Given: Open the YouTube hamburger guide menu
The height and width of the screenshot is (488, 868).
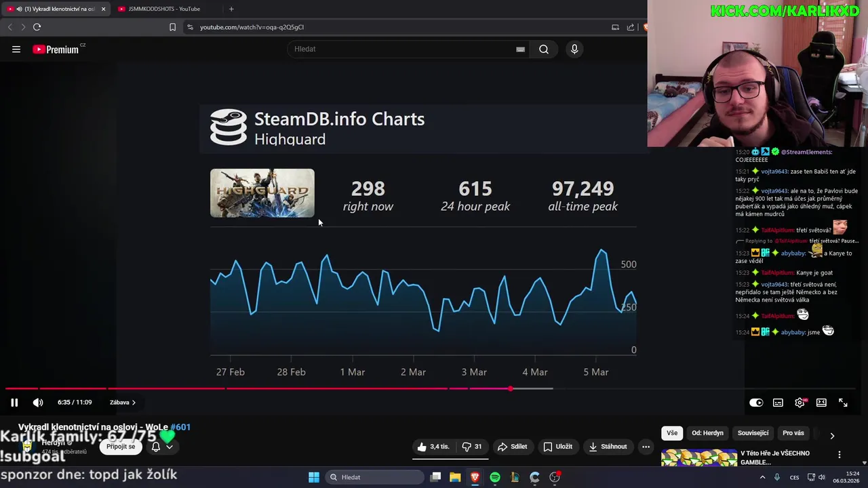Looking at the screenshot, I should [16, 49].
